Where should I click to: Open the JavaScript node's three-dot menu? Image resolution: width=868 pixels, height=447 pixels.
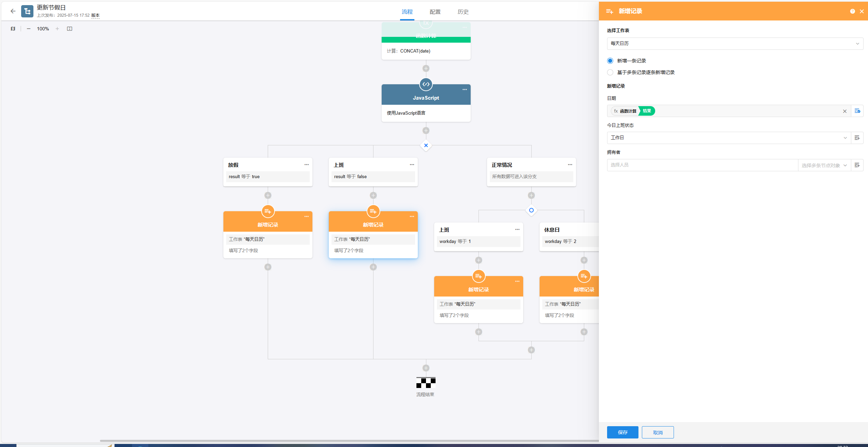[465, 90]
